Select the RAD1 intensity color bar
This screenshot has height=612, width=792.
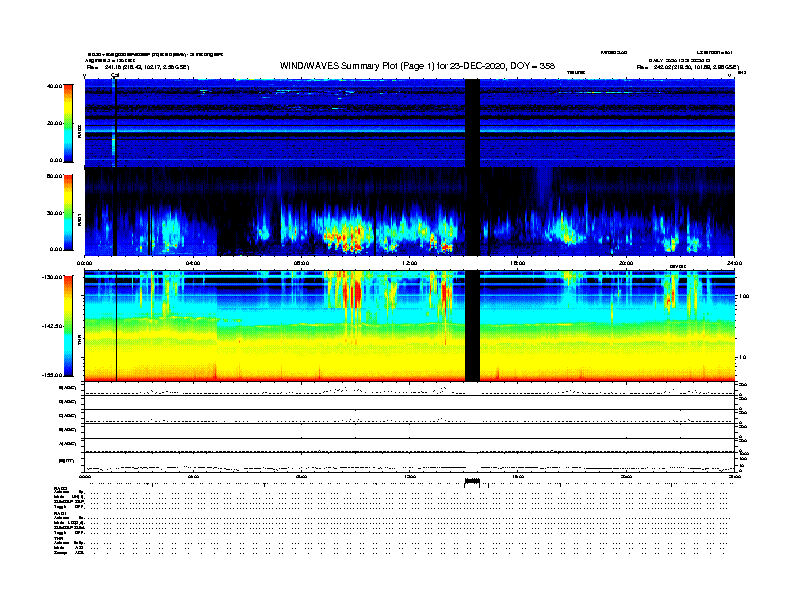[x=68, y=213]
